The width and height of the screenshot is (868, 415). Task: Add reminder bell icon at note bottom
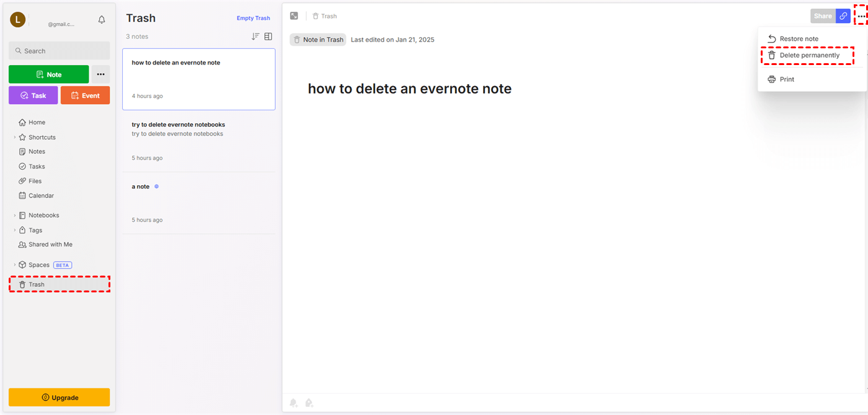pyautogui.click(x=294, y=403)
